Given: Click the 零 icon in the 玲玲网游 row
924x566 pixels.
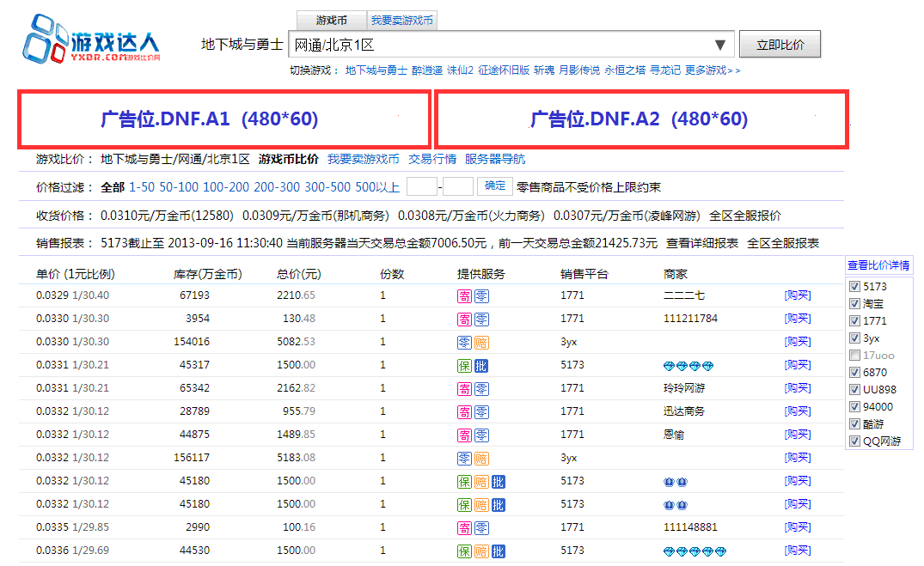Looking at the screenshot, I should click(x=481, y=389).
